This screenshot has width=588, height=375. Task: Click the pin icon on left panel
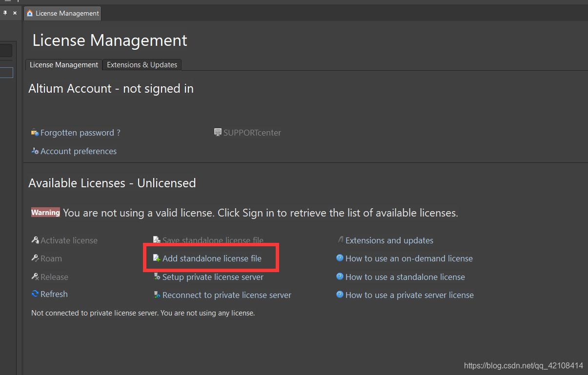pyautogui.click(x=5, y=13)
